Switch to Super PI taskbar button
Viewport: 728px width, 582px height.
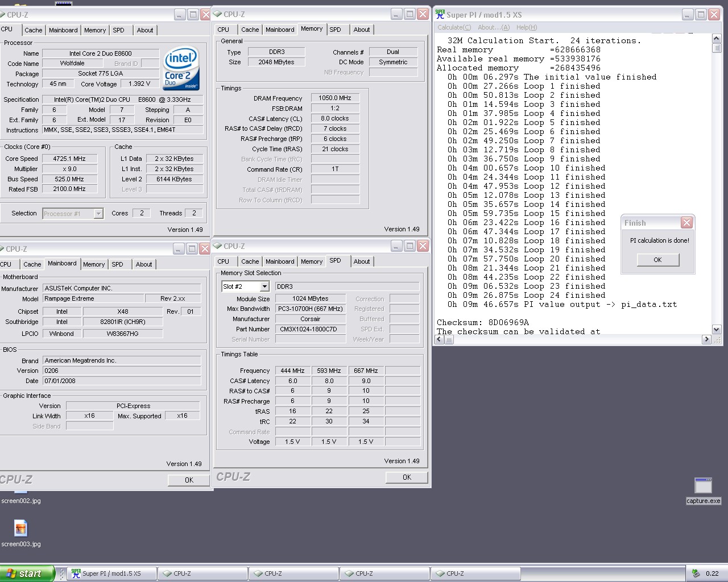point(111,573)
